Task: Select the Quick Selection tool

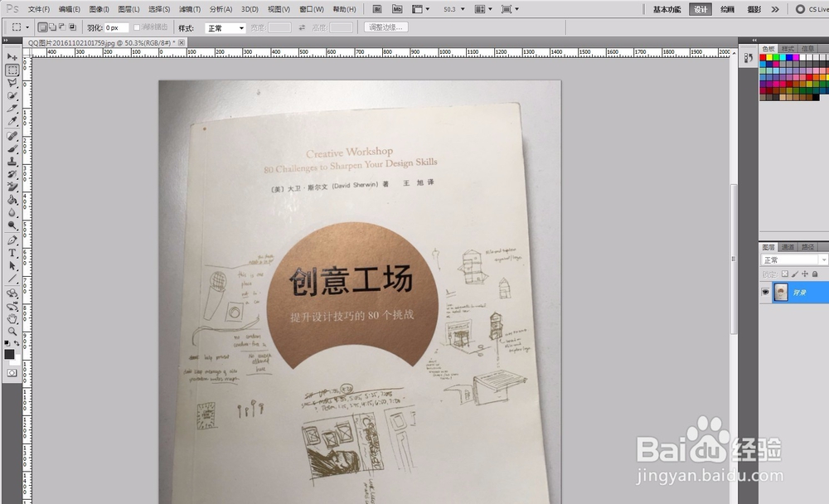Action: coord(12,95)
